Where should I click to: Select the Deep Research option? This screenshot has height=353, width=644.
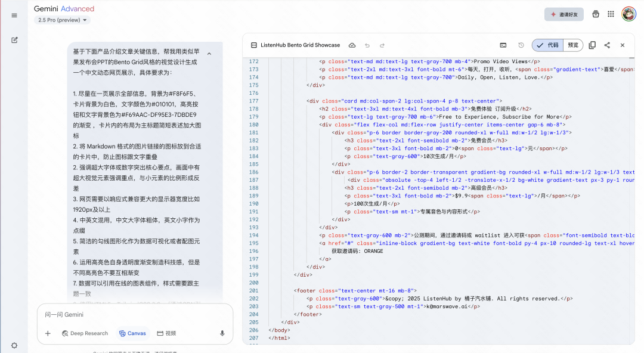85,333
